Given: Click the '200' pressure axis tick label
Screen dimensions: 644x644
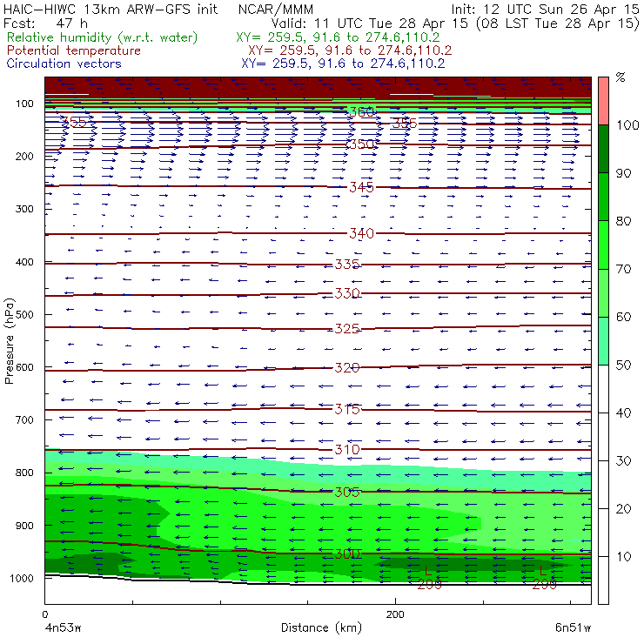Looking at the screenshot, I should [24, 156].
